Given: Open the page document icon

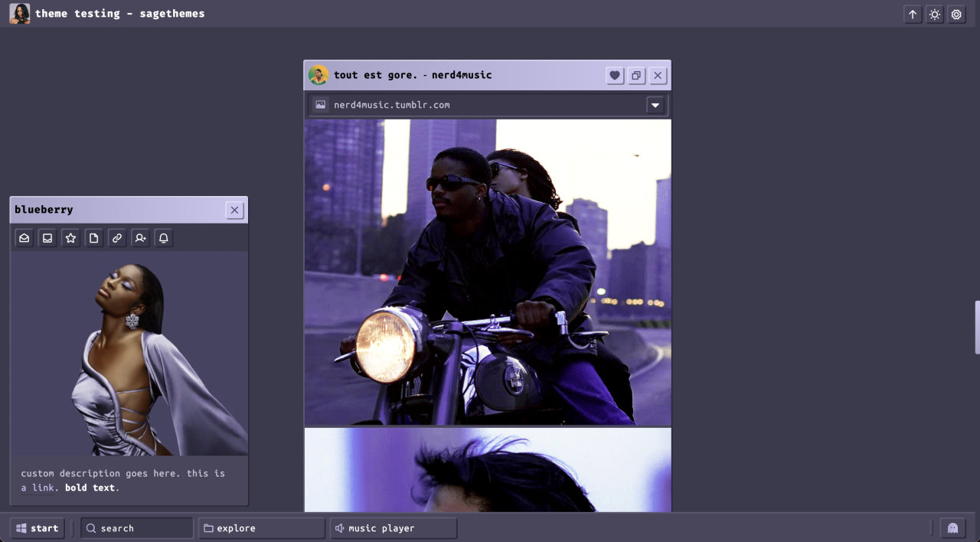Looking at the screenshot, I should 93,238.
